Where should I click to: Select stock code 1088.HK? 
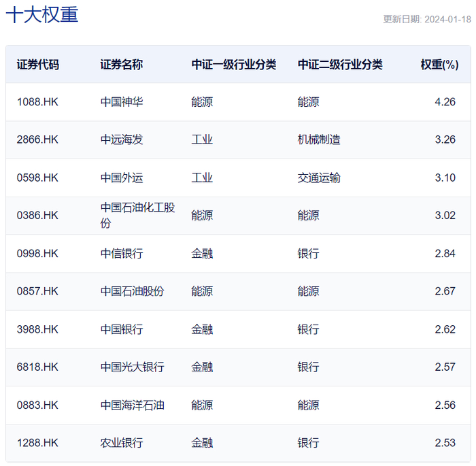coord(37,102)
